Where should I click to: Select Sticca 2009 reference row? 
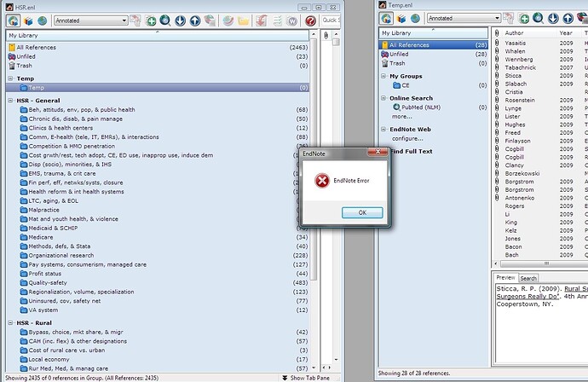[x=540, y=76]
